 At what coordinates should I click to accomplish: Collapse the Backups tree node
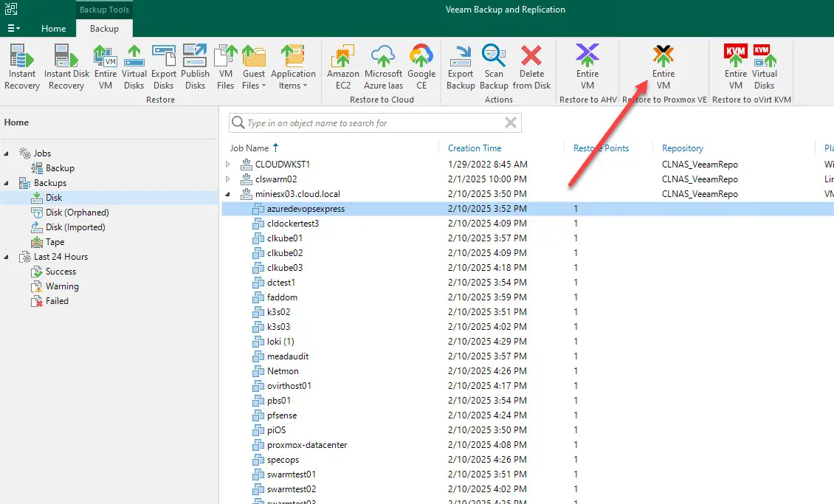point(7,183)
